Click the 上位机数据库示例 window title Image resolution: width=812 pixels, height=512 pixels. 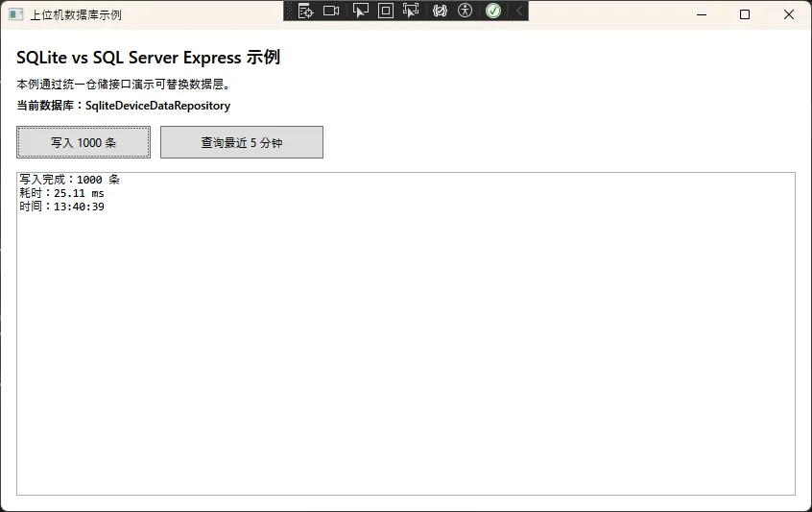(x=76, y=15)
